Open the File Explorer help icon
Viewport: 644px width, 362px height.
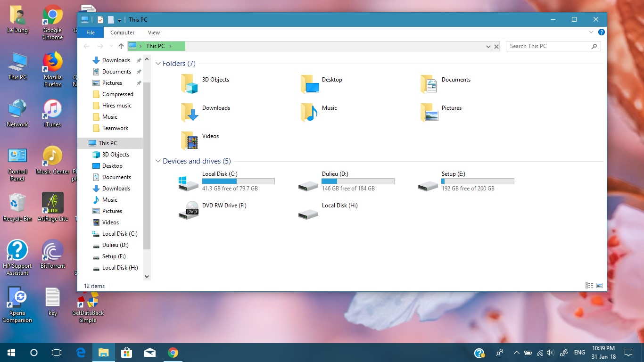pos(602,33)
